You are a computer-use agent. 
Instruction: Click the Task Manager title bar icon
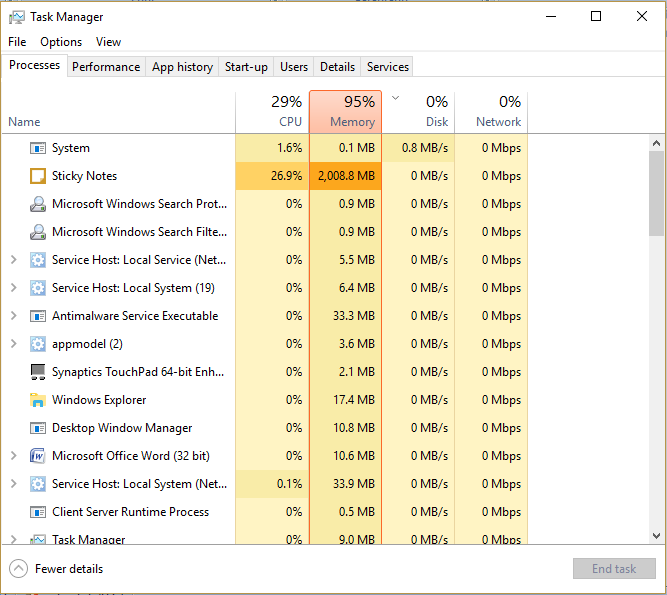click(x=17, y=17)
